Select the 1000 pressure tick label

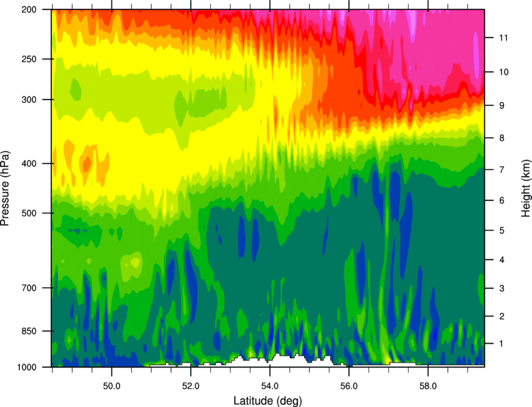(27, 368)
